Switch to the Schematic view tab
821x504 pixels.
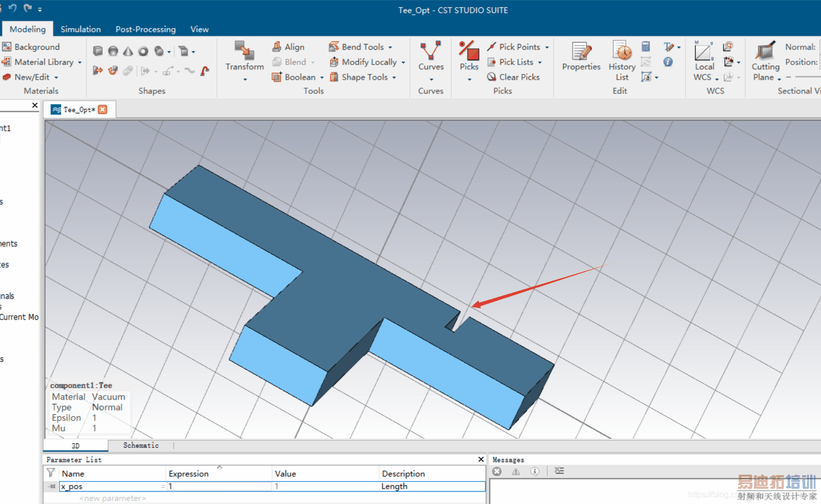(141, 445)
